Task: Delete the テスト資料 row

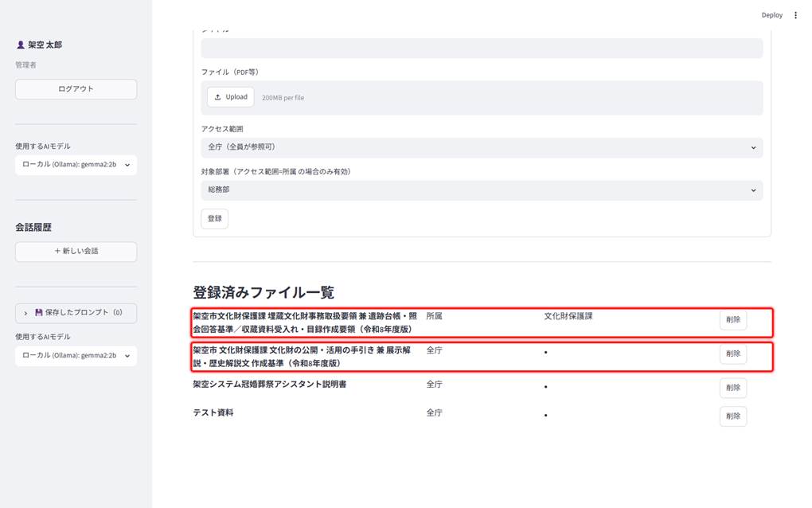Action: point(732,416)
